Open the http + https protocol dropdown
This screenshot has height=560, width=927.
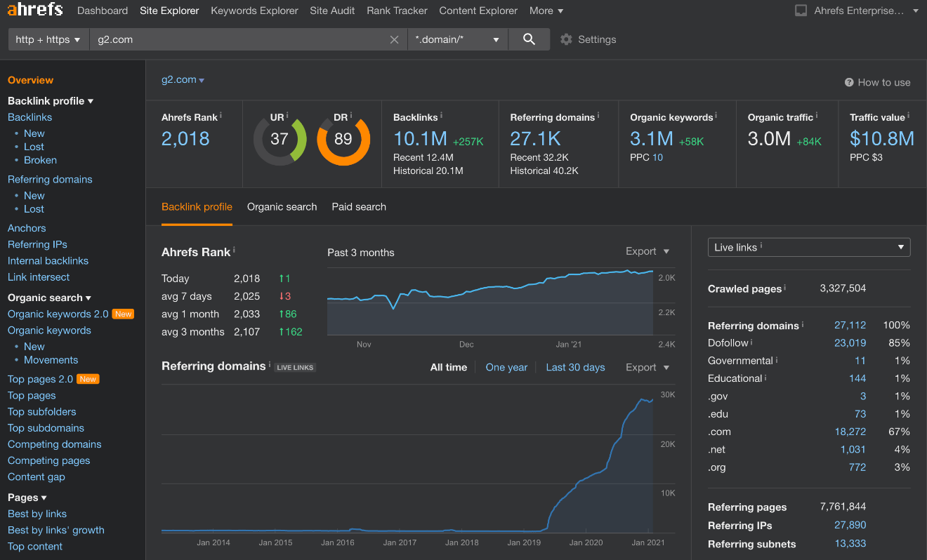[48, 39]
